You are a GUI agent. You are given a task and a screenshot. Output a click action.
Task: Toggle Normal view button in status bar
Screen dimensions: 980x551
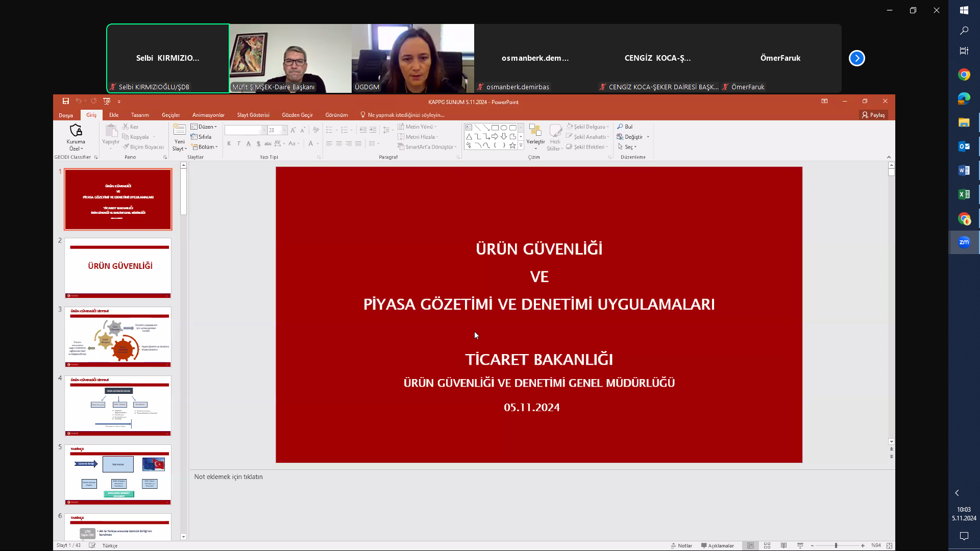750,545
